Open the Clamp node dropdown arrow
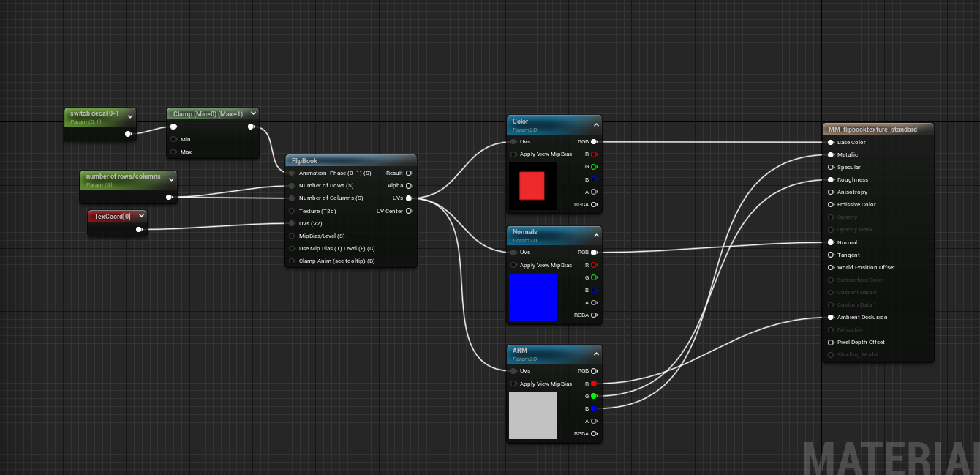 253,113
